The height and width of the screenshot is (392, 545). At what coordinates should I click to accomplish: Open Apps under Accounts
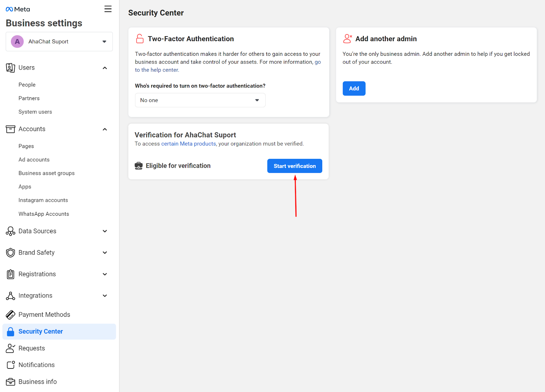(25, 187)
